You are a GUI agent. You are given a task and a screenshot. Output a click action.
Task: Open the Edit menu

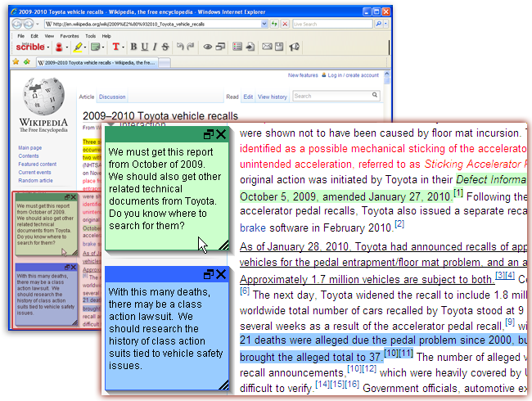34,36
